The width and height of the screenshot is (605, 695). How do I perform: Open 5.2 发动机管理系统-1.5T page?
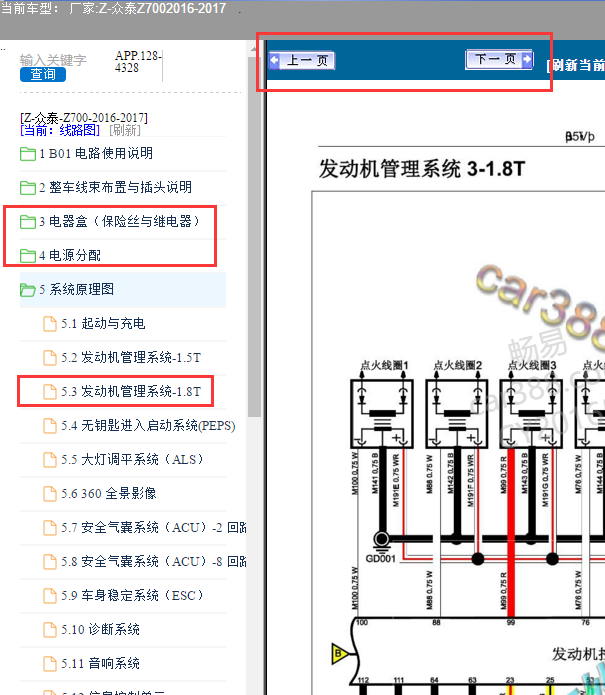point(131,358)
